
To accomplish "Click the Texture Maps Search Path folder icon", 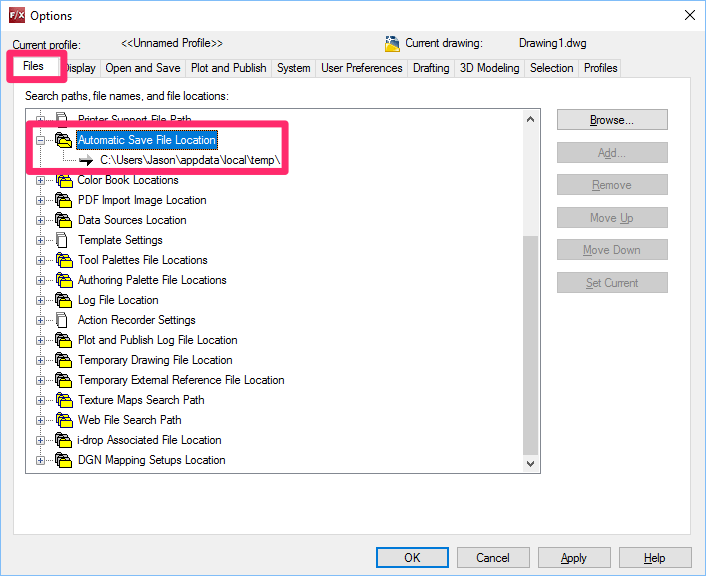I will (x=63, y=400).
